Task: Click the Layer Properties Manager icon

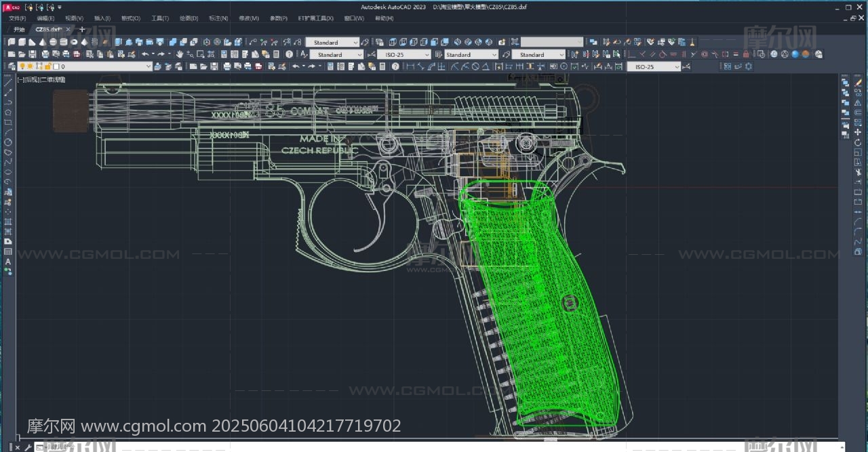Action: (12, 66)
